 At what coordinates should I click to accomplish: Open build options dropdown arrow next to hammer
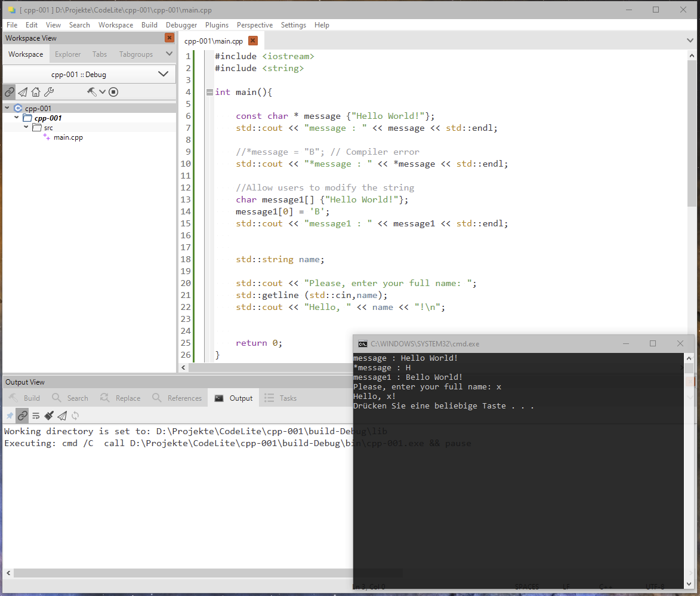point(102,92)
